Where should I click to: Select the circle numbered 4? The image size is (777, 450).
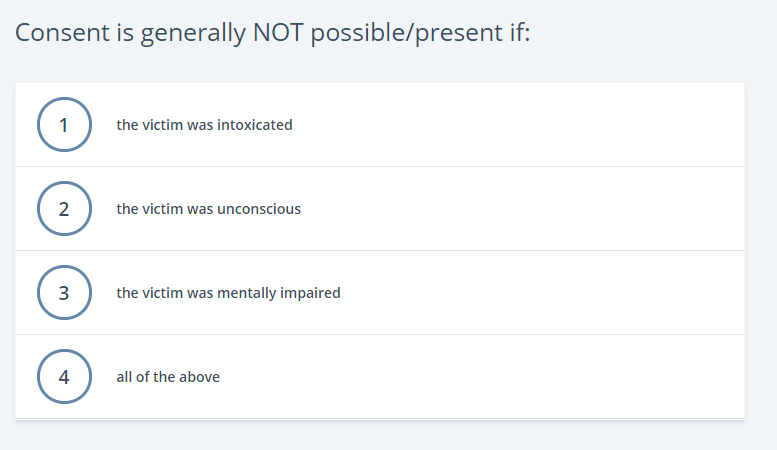click(x=64, y=377)
